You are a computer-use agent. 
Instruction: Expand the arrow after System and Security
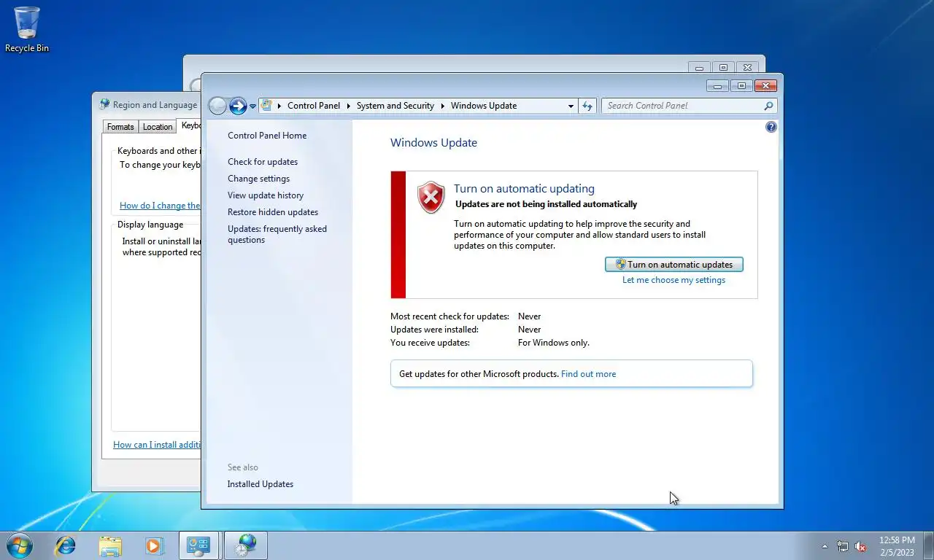(442, 106)
